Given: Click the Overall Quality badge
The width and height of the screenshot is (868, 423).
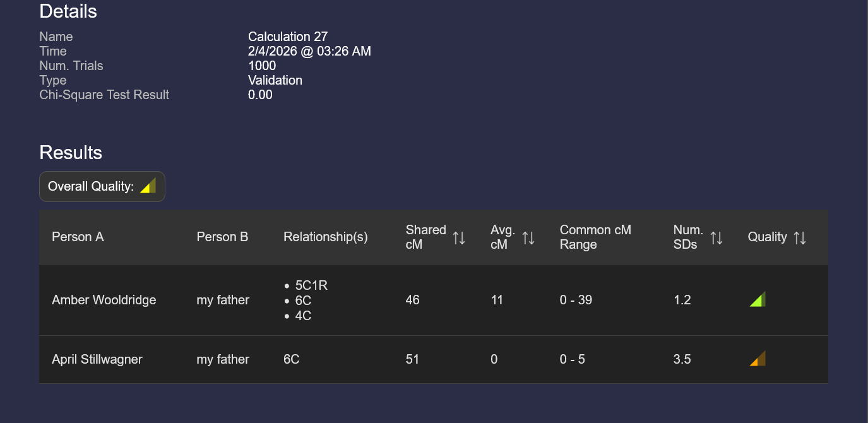Looking at the screenshot, I should (x=102, y=187).
